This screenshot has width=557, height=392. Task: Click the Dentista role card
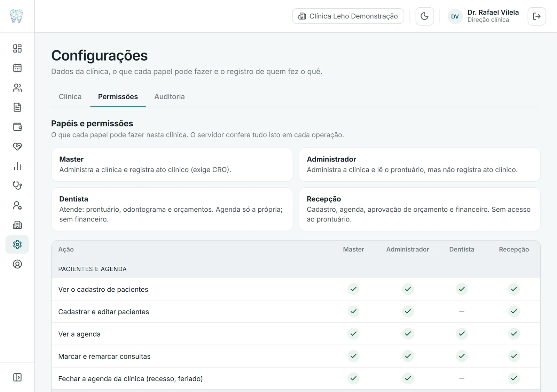(172, 209)
